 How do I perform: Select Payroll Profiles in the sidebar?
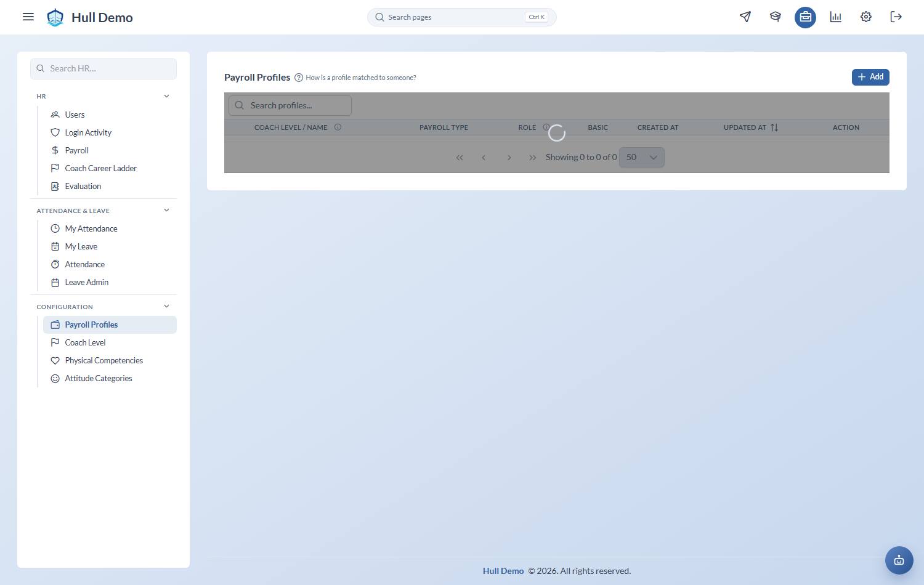click(110, 325)
